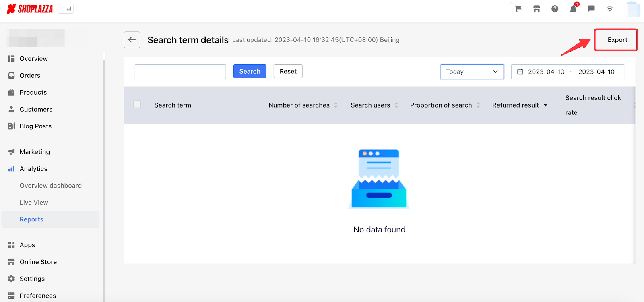644x302 pixels.
Task: Click the Shoplazza logo
Action: click(x=30, y=9)
